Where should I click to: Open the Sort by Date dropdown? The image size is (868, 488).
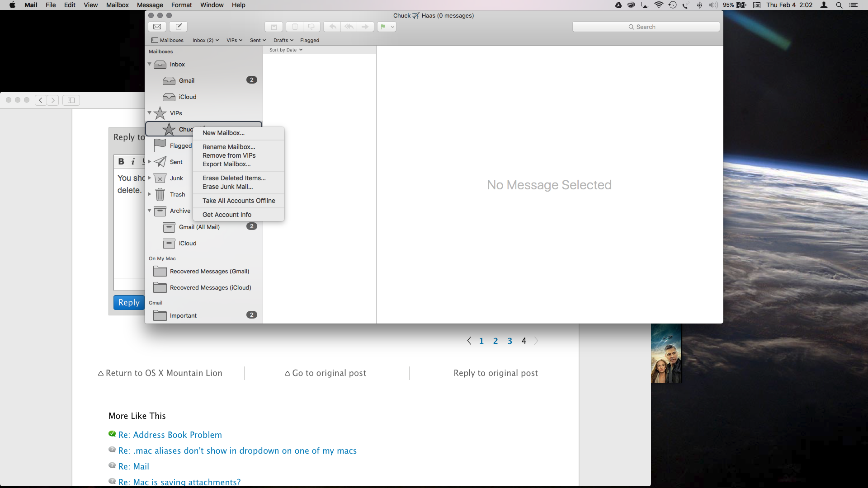click(286, 50)
